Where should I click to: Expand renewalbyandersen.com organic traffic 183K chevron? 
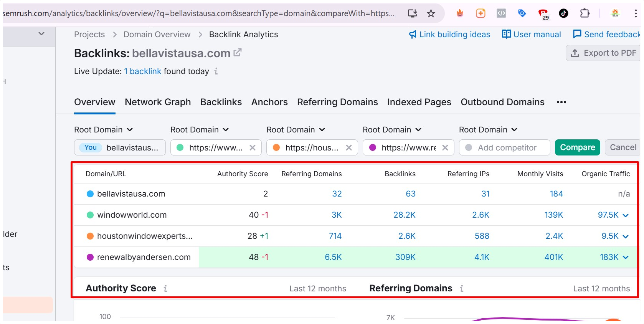626,258
